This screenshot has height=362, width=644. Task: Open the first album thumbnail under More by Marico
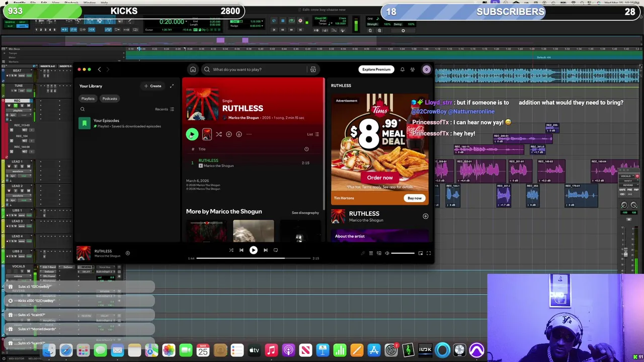pos(206,231)
